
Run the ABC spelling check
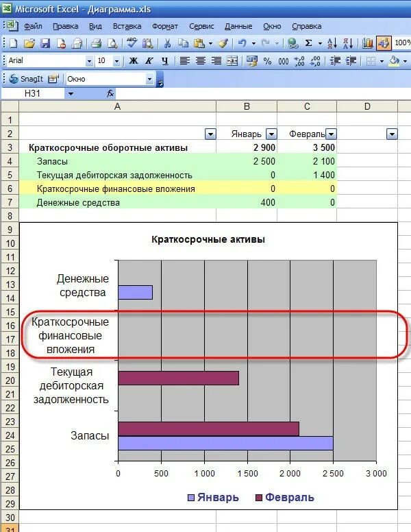132,43
